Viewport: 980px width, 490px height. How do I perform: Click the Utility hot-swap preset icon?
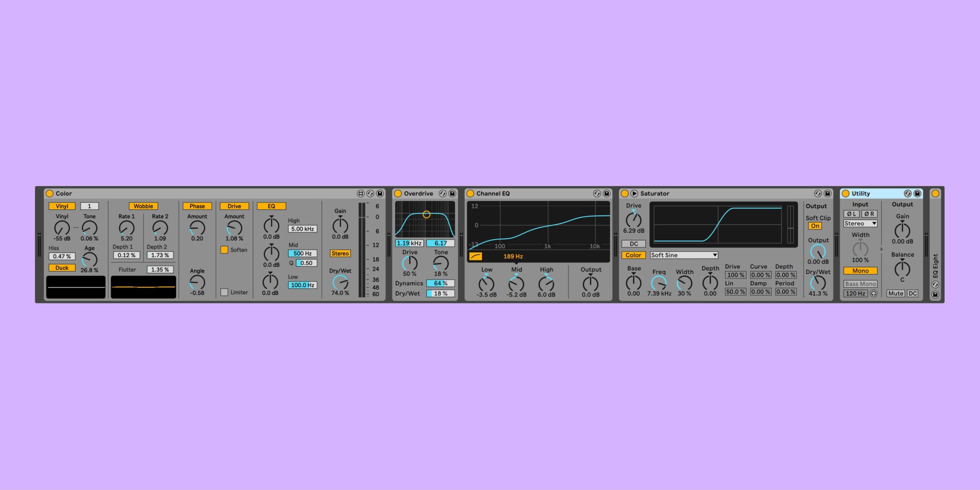(907, 194)
